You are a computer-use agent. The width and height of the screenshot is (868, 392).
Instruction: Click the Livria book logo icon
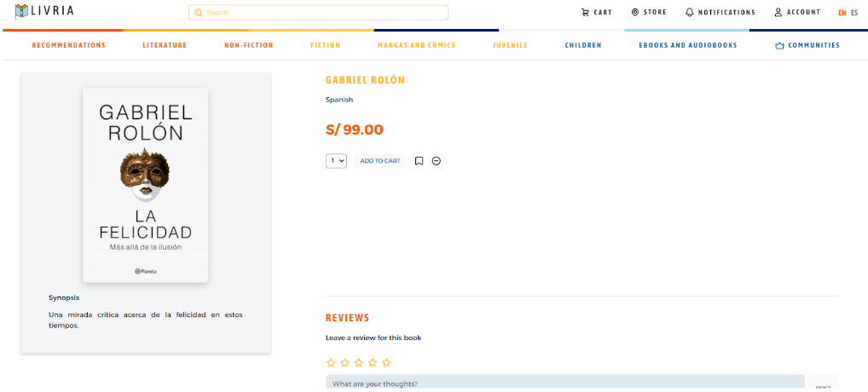(x=21, y=10)
